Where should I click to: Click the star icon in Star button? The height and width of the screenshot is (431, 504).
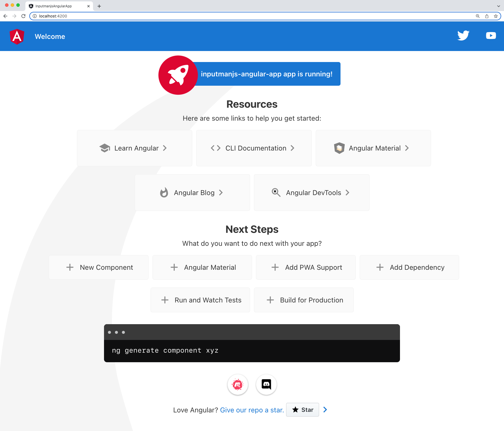(x=295, y=410)
